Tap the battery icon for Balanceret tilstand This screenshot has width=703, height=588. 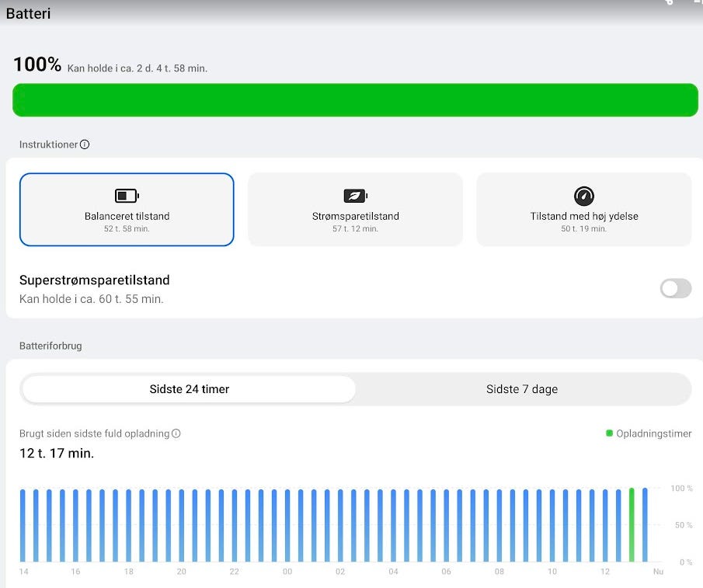(127, 196)
